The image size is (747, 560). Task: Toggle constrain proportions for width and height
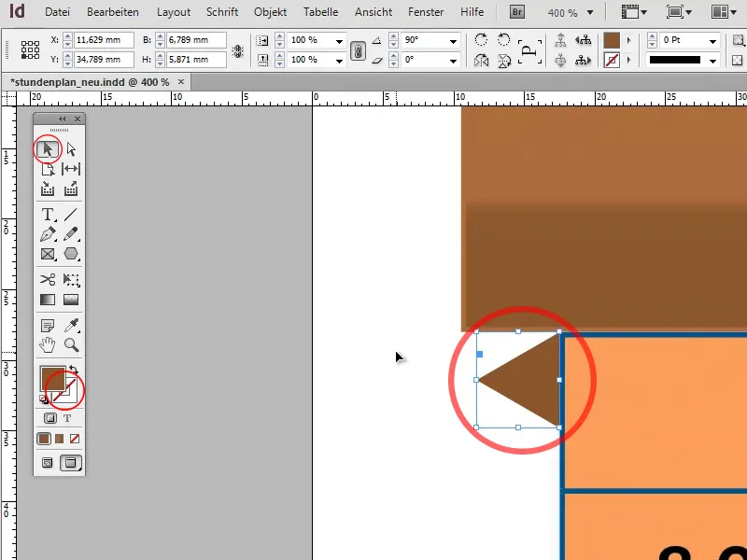tap(238, 50)
